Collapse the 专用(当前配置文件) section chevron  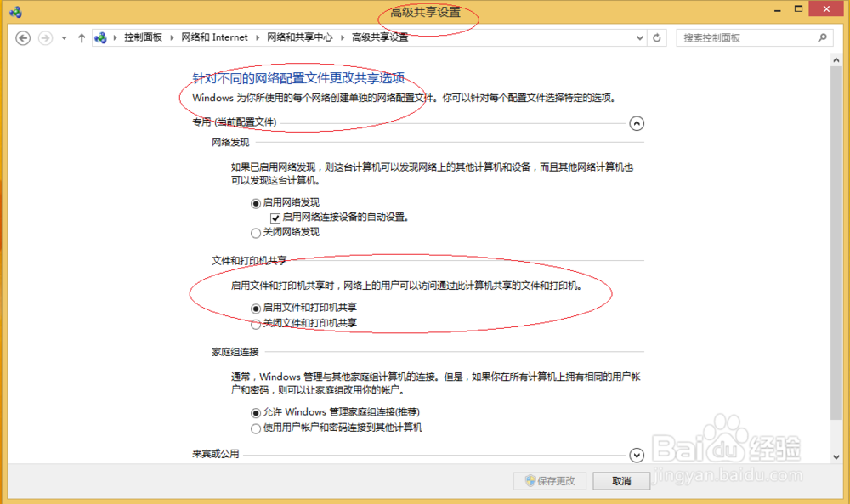(637, 123)
